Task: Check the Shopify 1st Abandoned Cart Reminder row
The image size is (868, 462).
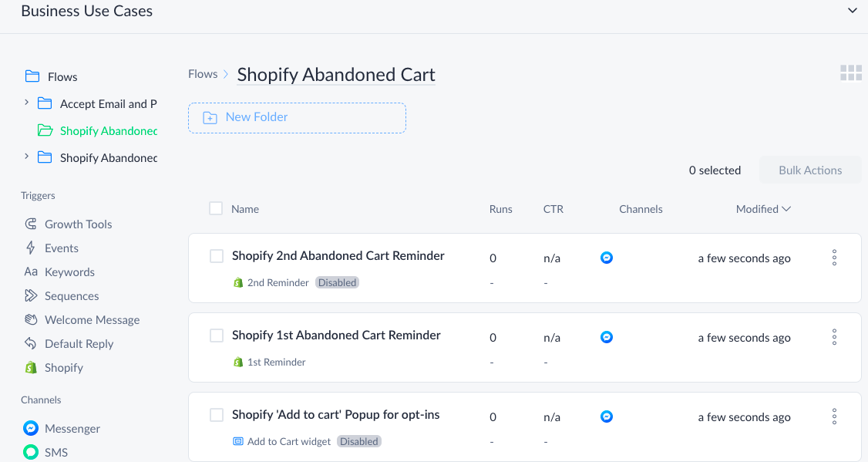Action: 217,336
